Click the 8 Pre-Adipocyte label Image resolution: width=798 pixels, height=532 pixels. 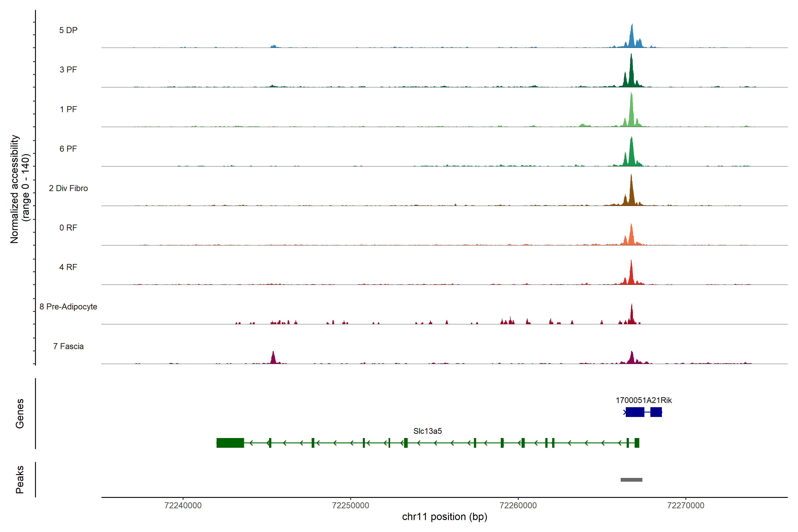pos(68,307)
